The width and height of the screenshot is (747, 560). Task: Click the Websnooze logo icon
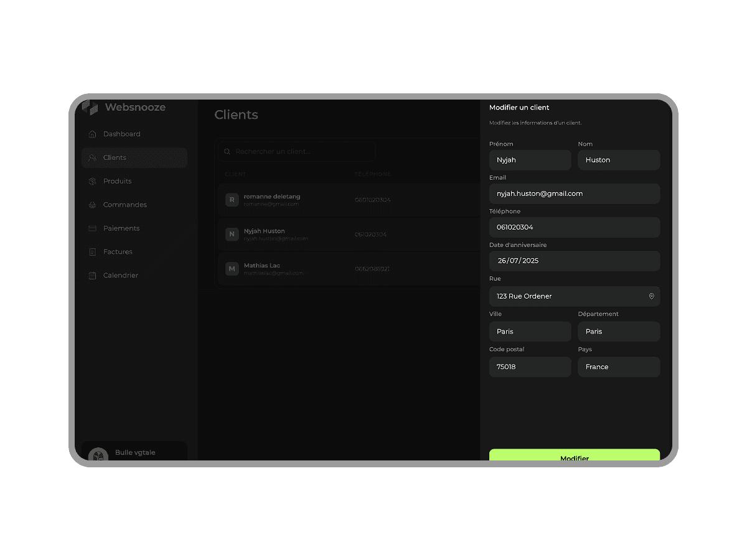90,108
